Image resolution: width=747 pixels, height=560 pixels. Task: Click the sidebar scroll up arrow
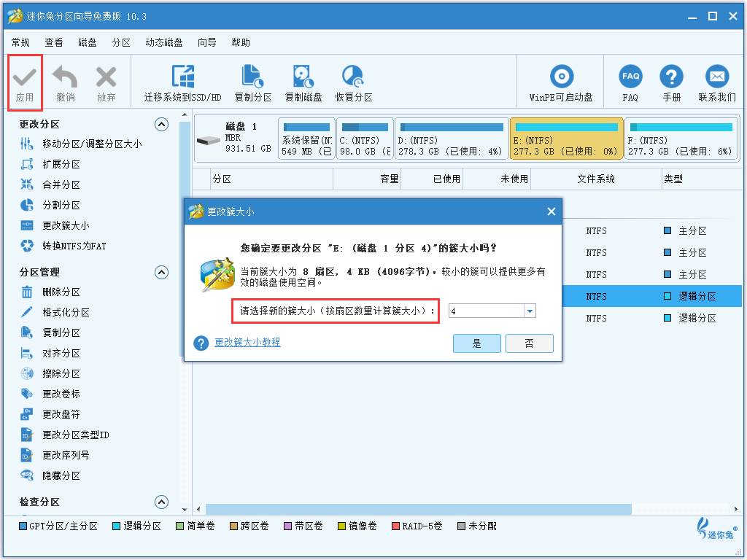pos(185,114)
